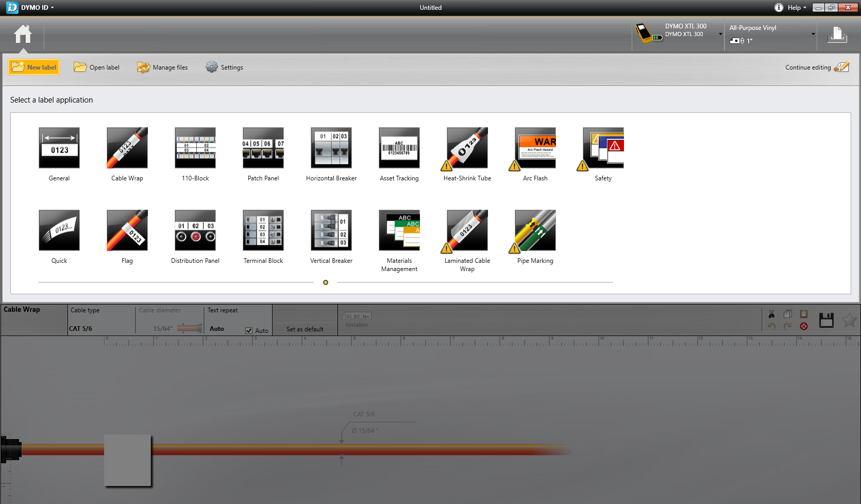The image size is (861, 504).
Task: Click the application page indicator dot
Action: [x=326, y=282]
